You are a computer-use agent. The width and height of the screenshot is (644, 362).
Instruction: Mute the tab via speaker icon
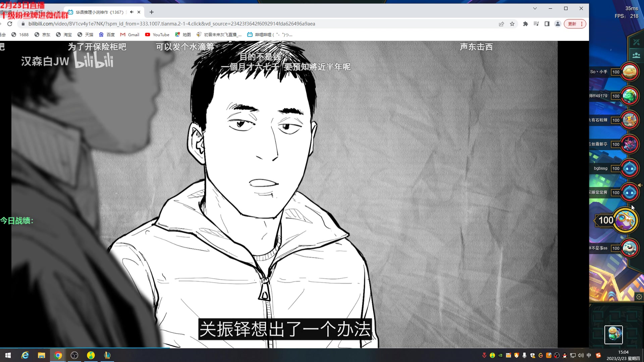click(x=132, y=12)
